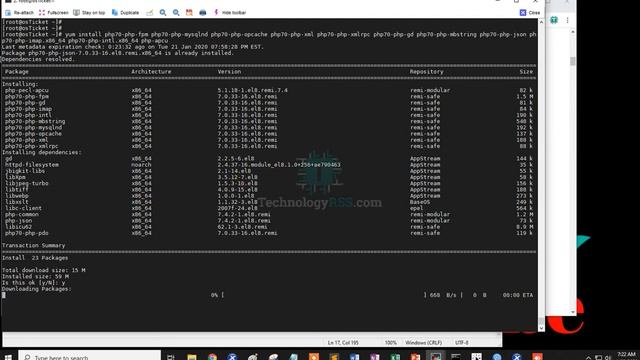Click BaseOS repository in libxslt row

tap(420, 202)
